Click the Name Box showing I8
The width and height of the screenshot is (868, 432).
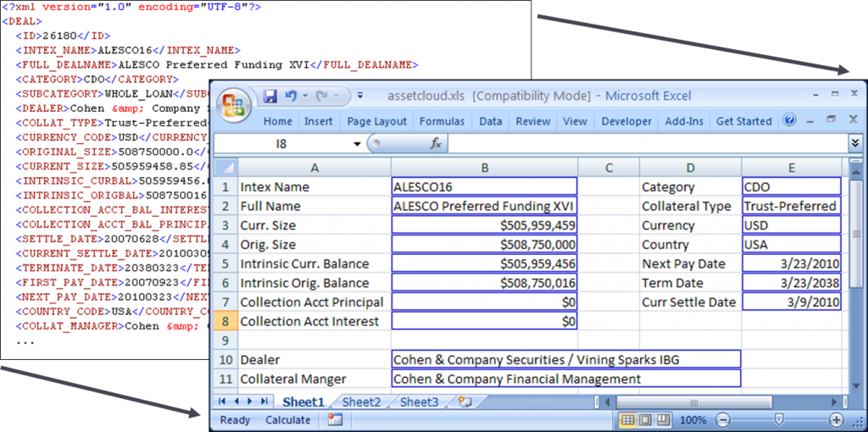(x=281, y=144)
